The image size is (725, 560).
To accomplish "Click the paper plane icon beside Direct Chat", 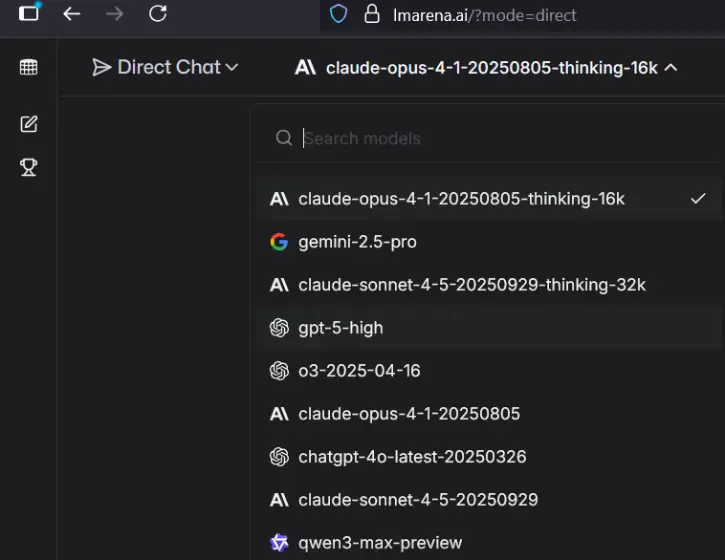I will (101, 68).
